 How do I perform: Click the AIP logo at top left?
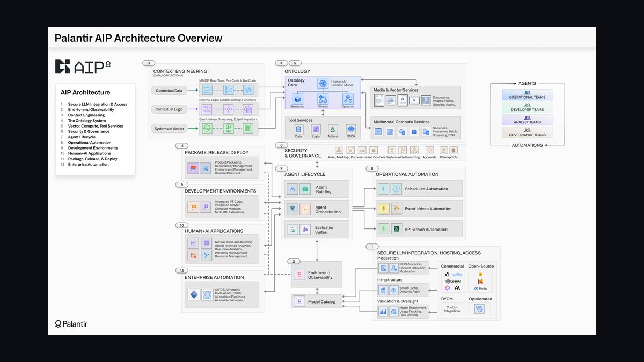83,67
